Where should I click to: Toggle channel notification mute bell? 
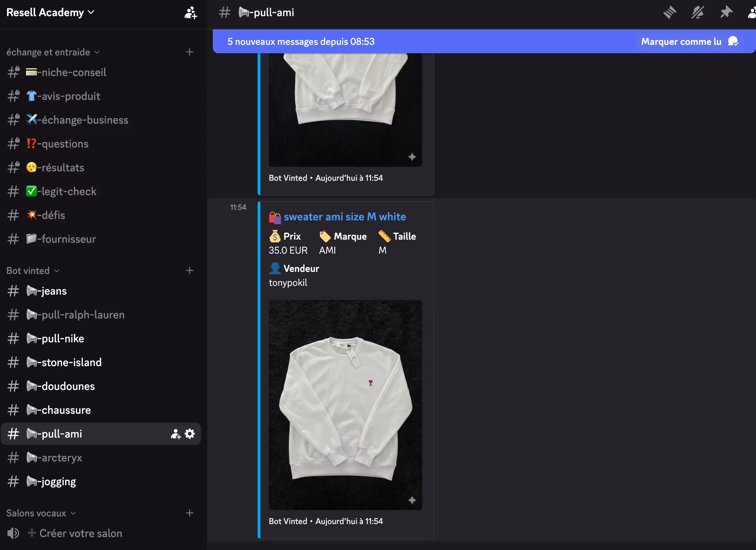698,13
